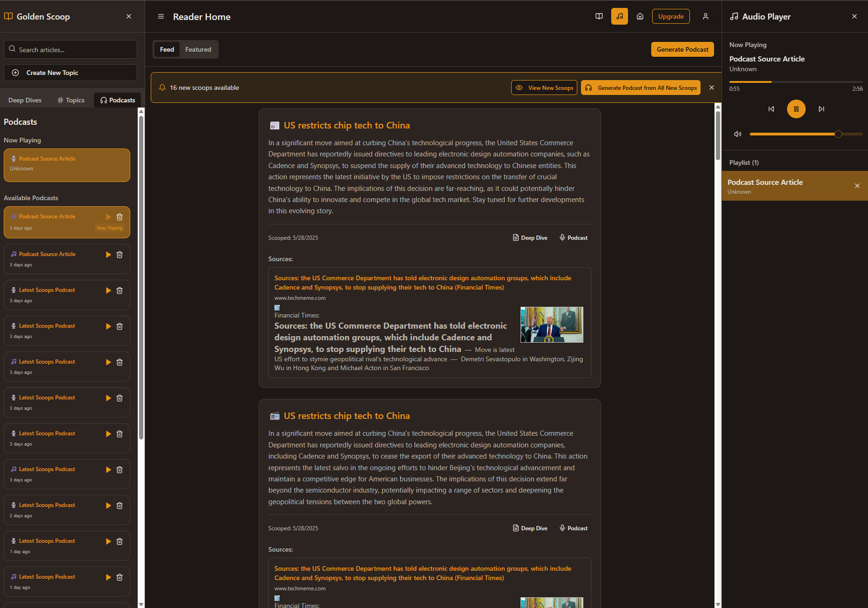
Task: Delete second Podcast Source Article entry
Action: click(x=120, y=255)
